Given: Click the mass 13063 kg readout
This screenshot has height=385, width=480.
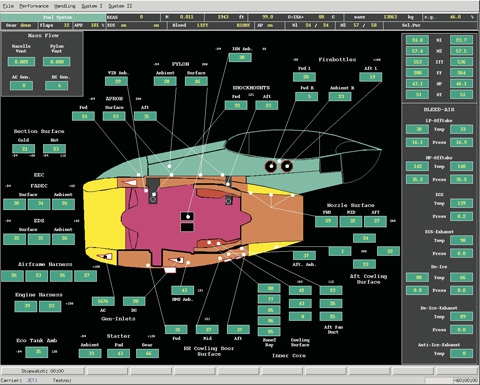Looking at the screenshot, I should point(383,17).
